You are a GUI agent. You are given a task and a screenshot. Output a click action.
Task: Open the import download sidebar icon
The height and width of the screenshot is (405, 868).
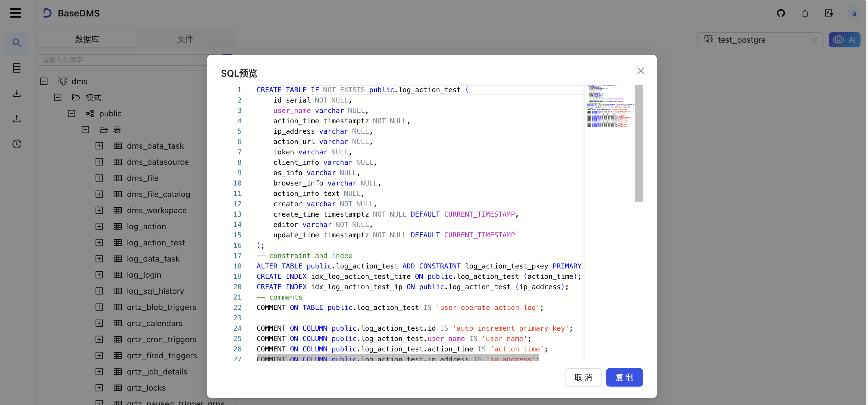pos(16,93)
